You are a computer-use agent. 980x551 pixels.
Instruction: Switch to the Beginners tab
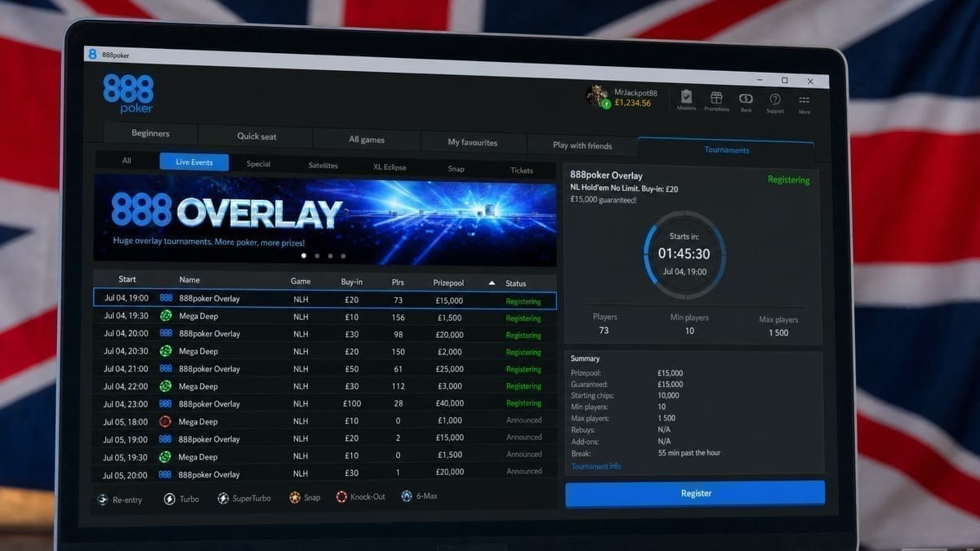point(150,133)
